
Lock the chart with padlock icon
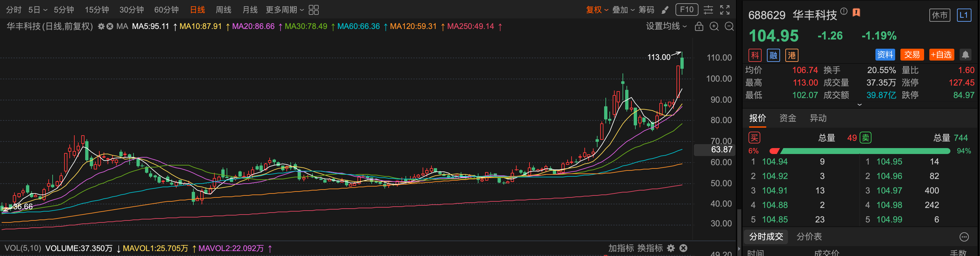(699, 26)
